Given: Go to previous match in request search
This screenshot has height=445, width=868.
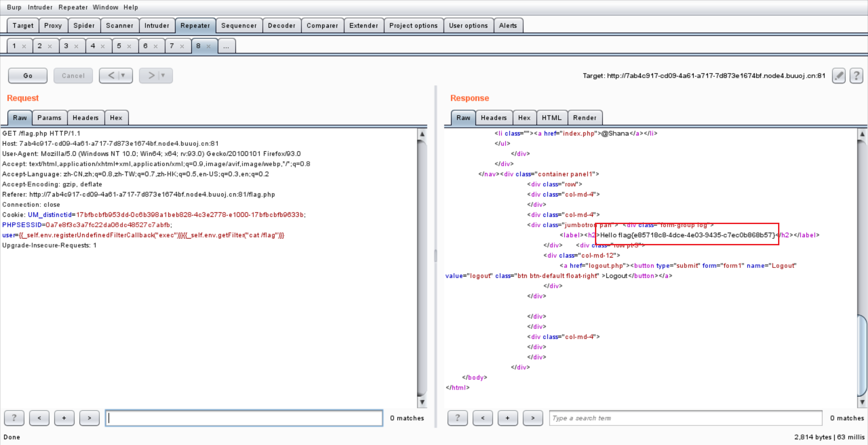Looking at the screenshot, I should 39,418.
